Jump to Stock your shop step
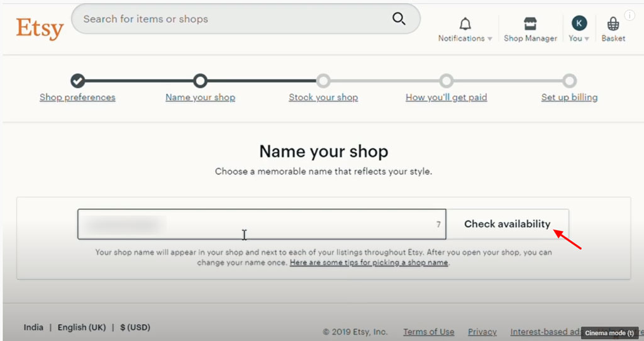The height and width of the screenshot is (341, 644). click(x=323, y=98)
